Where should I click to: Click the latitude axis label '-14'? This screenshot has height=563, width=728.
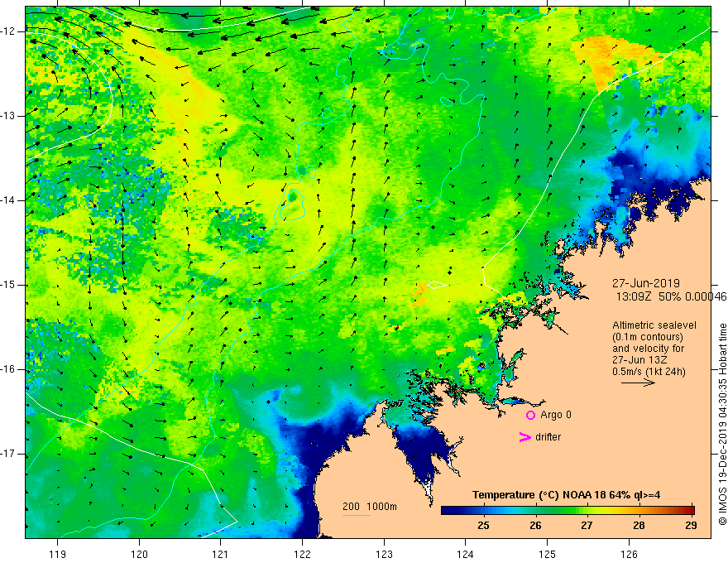point(9,200)
